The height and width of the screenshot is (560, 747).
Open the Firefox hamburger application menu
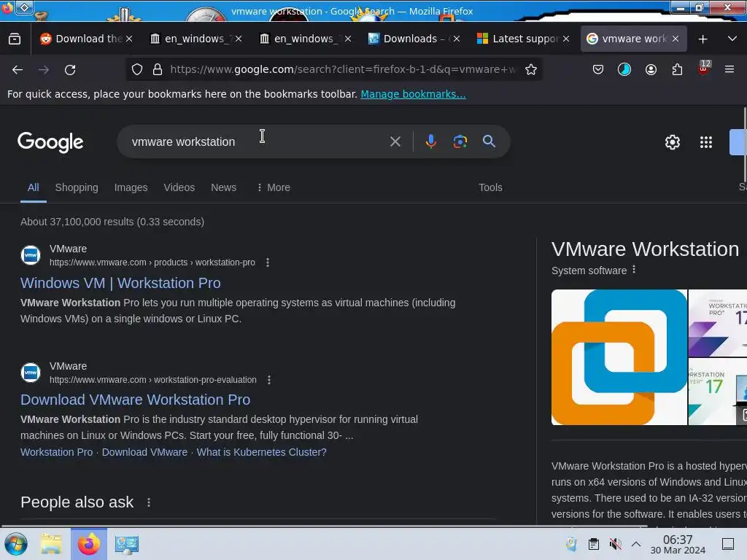coord(729,69)
